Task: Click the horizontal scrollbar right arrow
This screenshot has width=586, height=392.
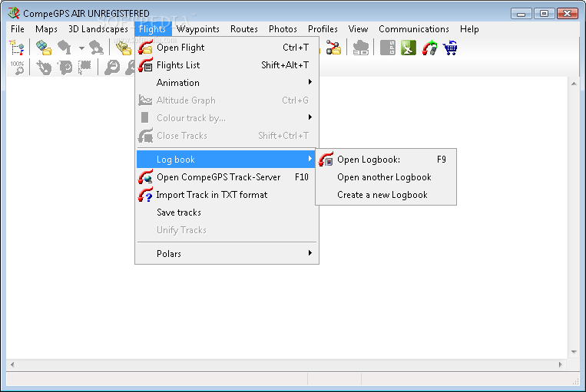Action: (x=560, y=364)
